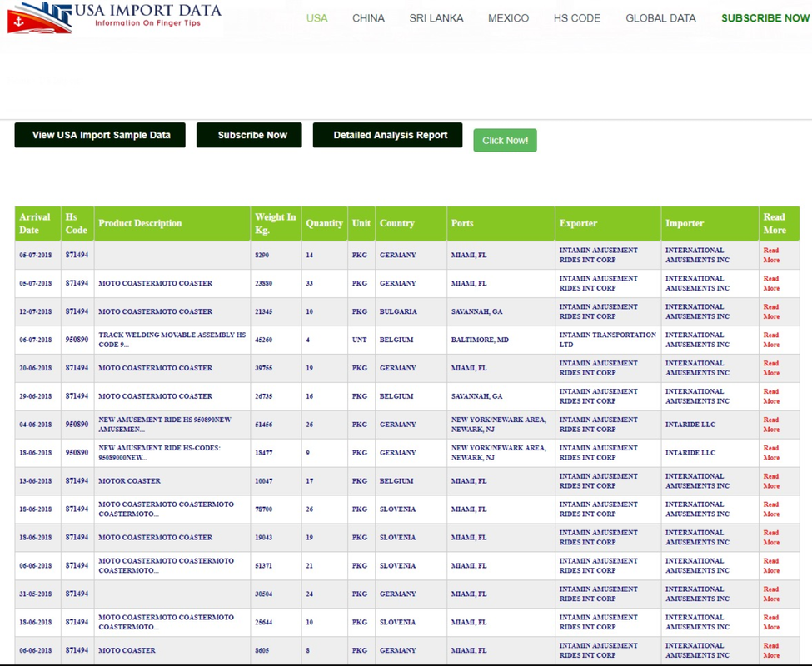812x666 pixels.
Task: Open Read More for 29-06-2018 row
Action: click(x=771, y=396)
